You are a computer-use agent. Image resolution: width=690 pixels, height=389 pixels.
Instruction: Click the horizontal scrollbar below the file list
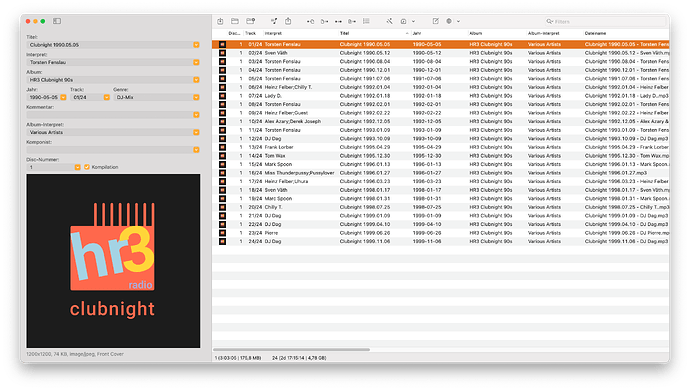[x=291, y=350]
